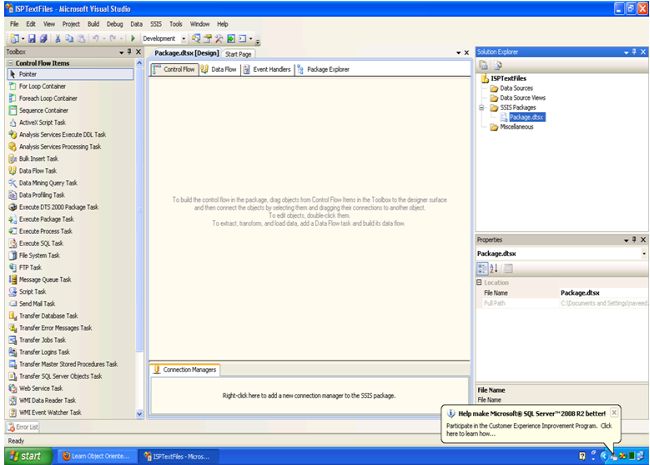The width and height of the screenshot is (650, 465).
Task: Select the File System Task item
Action: point(70,255)
